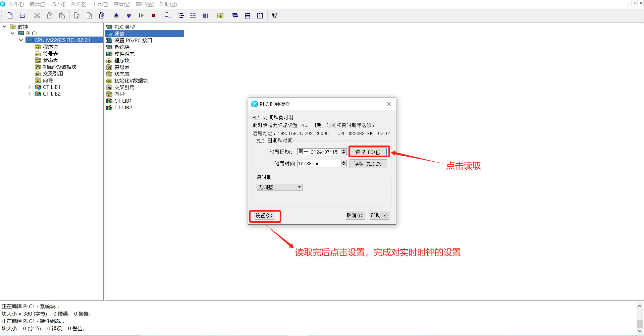The width and height of the screenshot is (644, 336).
Task: Click the 读取 PLC(P) button
Action: coord(368,164)
